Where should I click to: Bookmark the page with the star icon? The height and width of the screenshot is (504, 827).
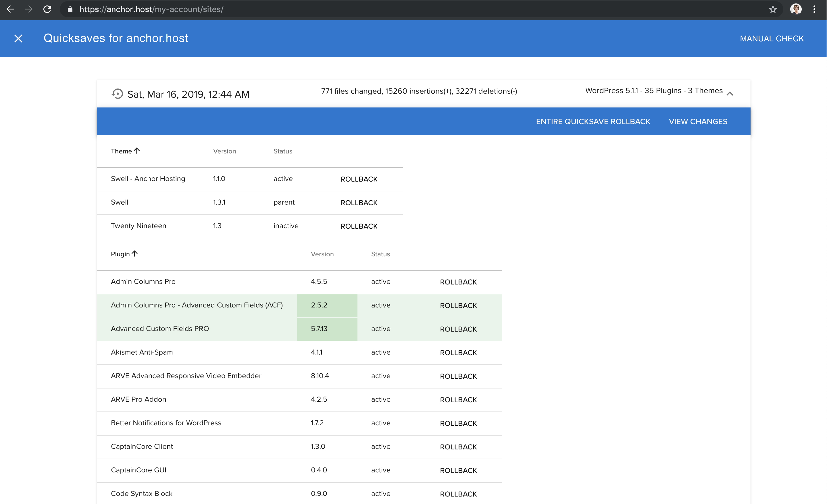773,9
